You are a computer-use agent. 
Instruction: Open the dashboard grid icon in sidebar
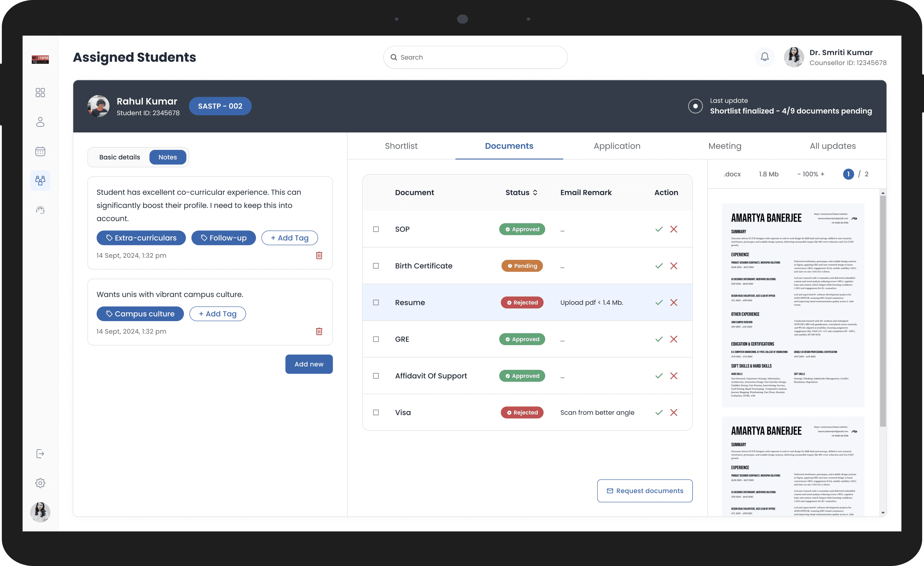coord(40,92)
